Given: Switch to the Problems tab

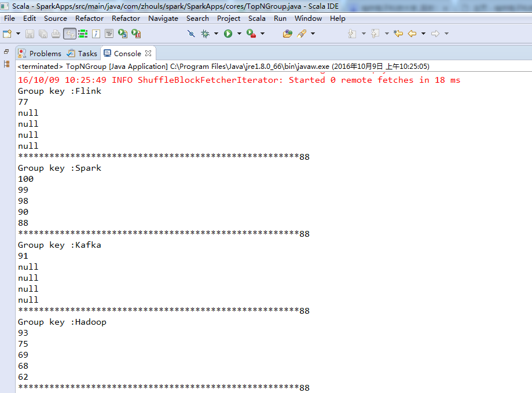Looking at the screenshot, I should (40, 54).
